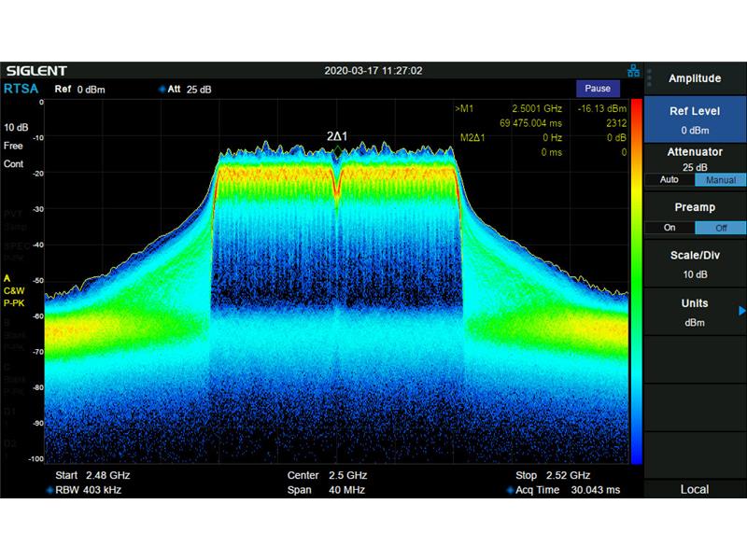Open the Scale/Div softkey

tap(695, 264)
